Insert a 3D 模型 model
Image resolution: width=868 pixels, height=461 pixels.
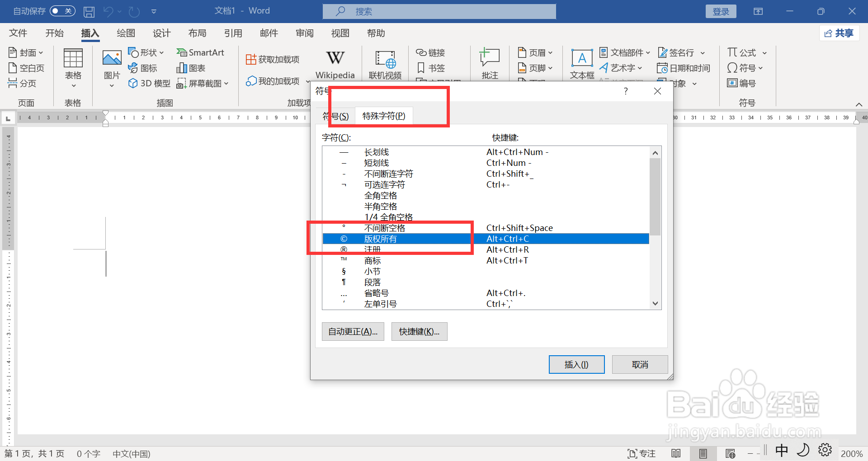149,83
